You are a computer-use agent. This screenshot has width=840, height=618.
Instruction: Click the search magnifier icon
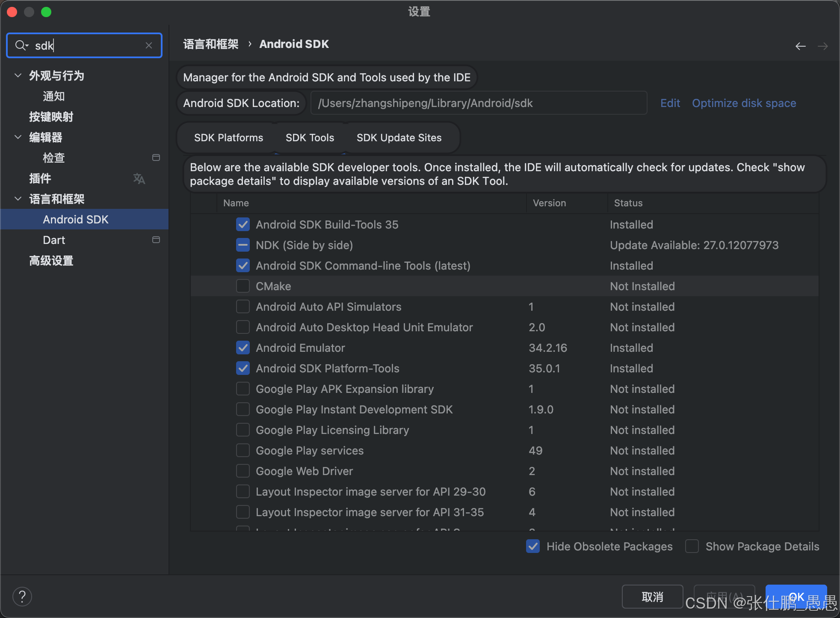[21, 45]
